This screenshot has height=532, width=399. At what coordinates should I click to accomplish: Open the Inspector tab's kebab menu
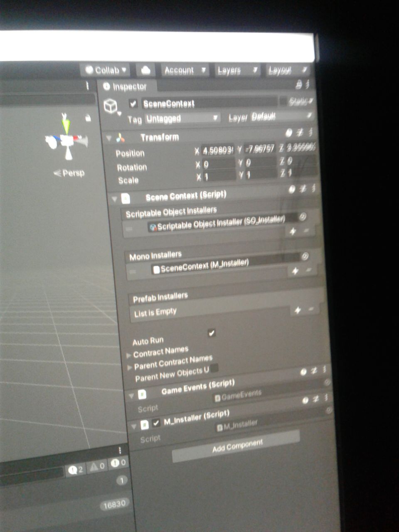tap(308, 84)
